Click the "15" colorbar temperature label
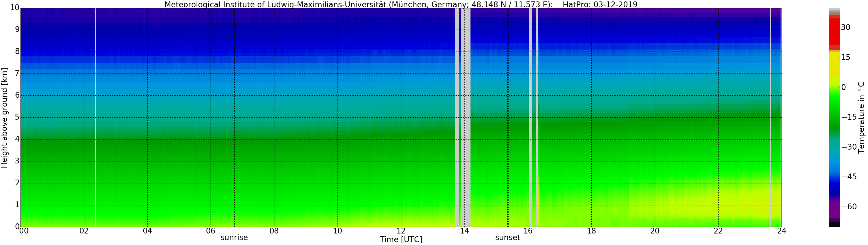This screenshot has height=245, width=868. (x=846, y=57)
